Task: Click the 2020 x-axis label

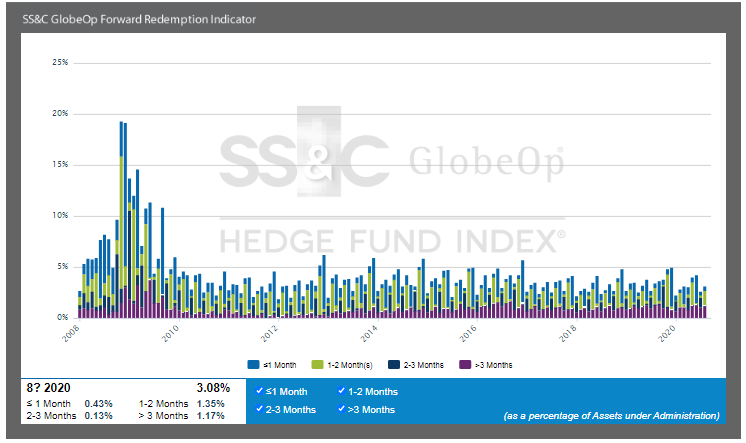Action: click(667, 334)
